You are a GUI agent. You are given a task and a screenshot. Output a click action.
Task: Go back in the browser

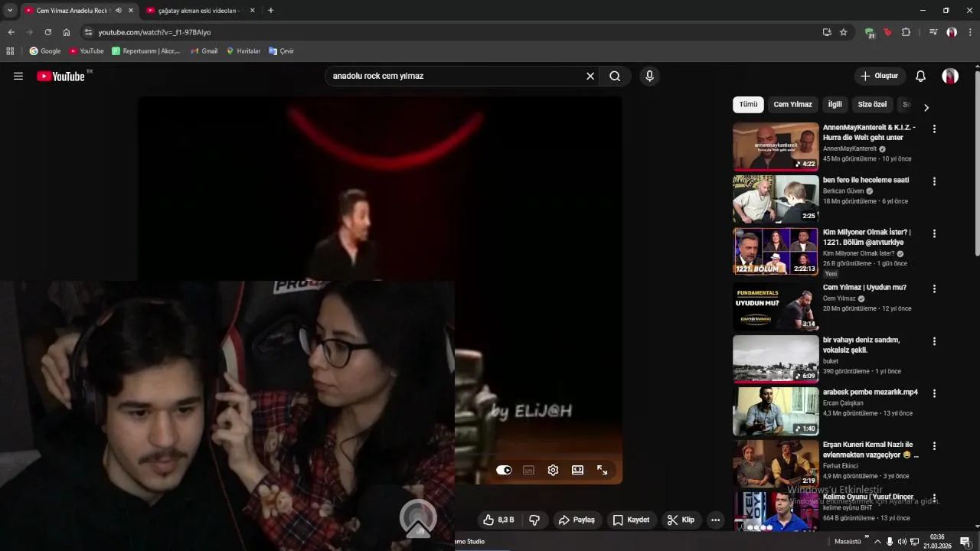(11, 32)
